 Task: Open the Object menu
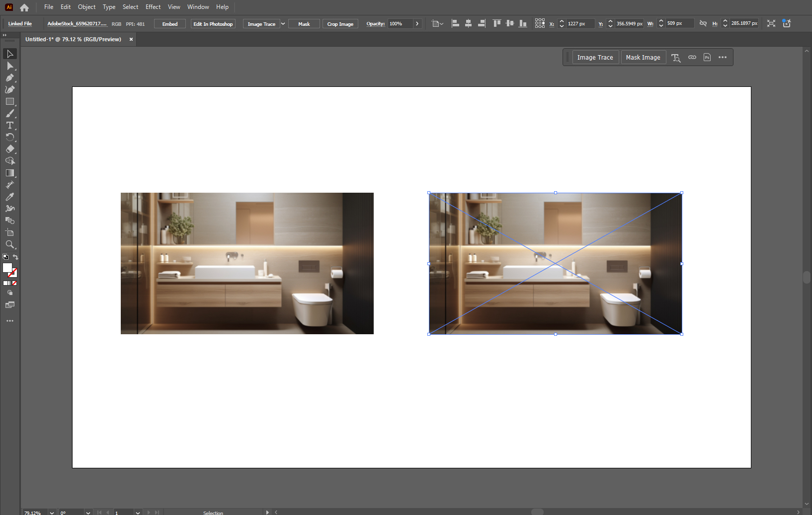coord(86,7)
